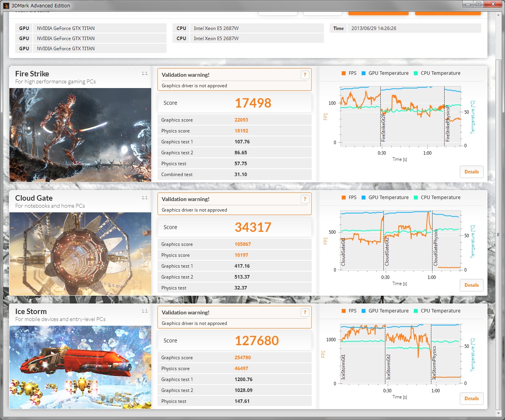
Task: Click the timestamp 2013/06/29 14:26:26
Action: [x=374, y=28]
